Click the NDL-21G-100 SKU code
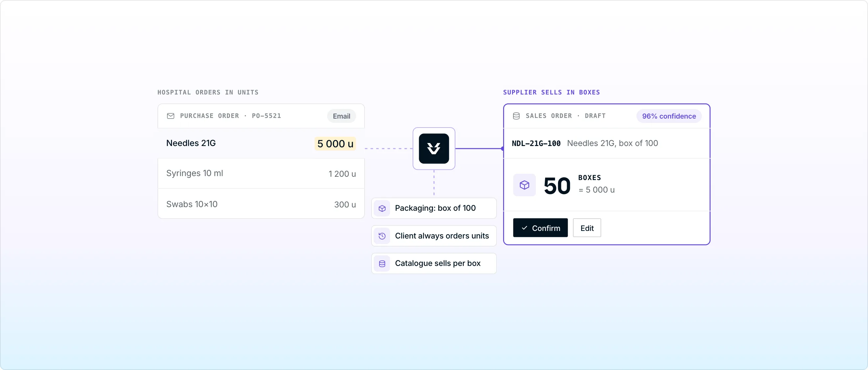 [x=536, y=143]
